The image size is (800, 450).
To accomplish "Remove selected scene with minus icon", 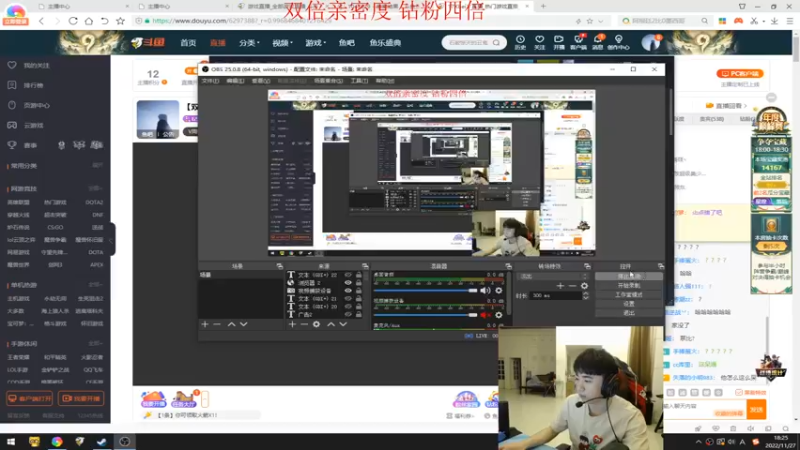I will tap(217, 324).
